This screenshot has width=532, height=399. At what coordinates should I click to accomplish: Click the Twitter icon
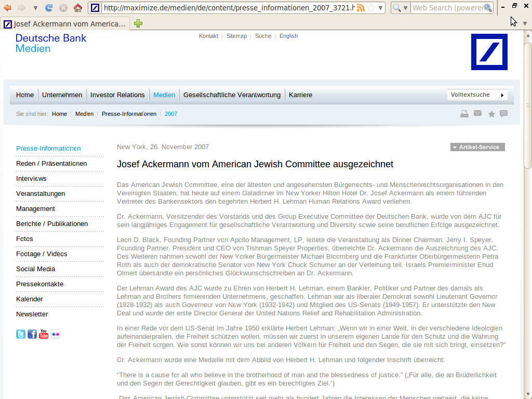[21, 334]
